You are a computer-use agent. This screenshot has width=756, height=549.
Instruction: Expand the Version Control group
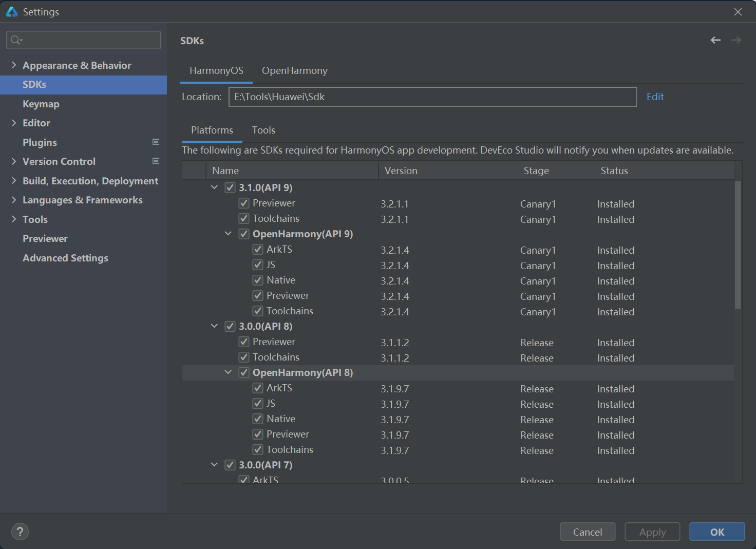click(x=14, y=161)
